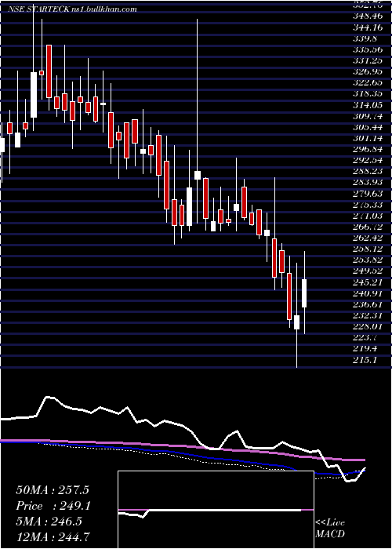Viewport: 392px width, 549px height.
Task: Click the 314.05 price axis label
Action: click(367, 105)
